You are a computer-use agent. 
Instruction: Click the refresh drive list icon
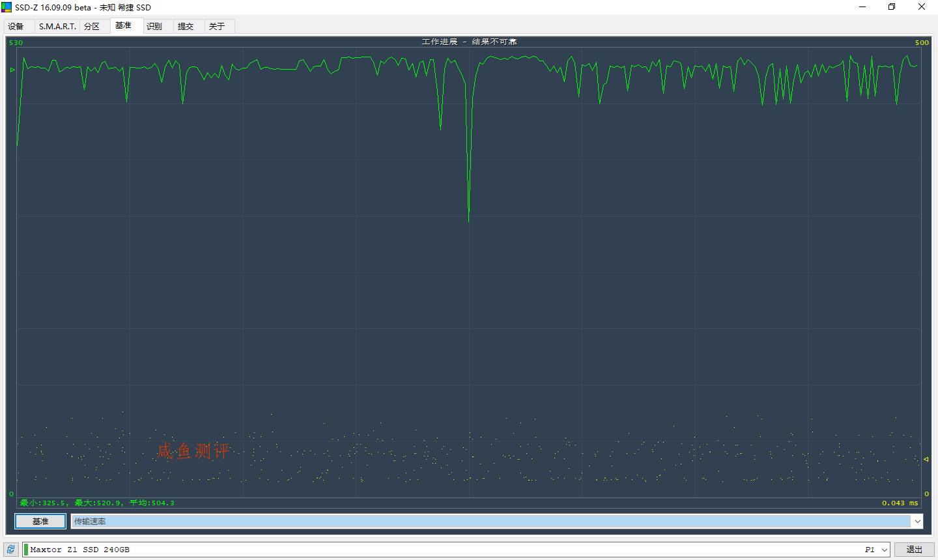(x=11, y=550)
